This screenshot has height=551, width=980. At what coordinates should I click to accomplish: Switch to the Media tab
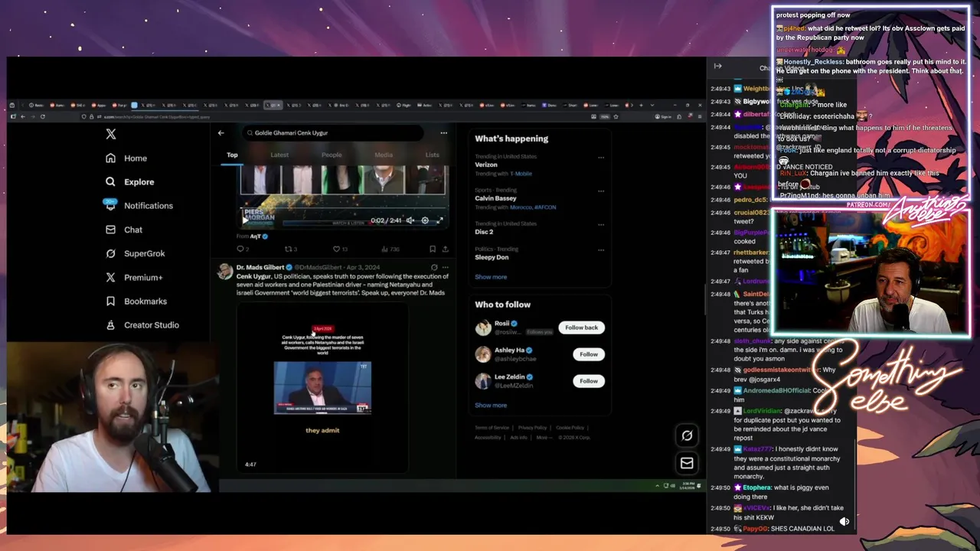click(384, 155)
